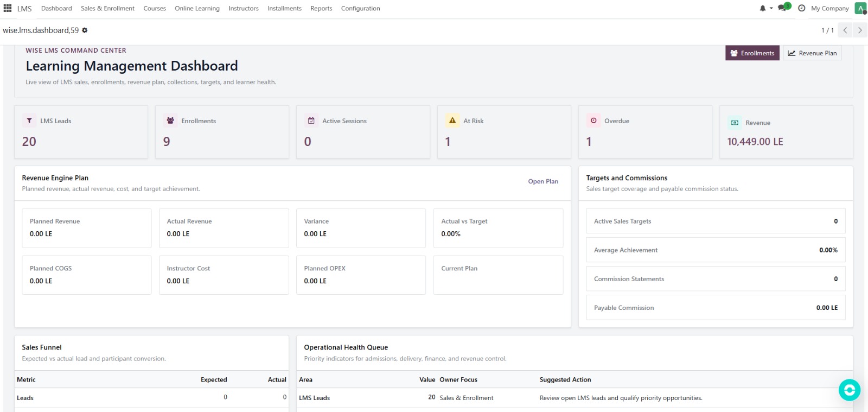The height and width of the screenshot is (412, 868).
Task: Click the wise.lms.dashboard,59 breadcrumb
Action: click(x=41, y=30)
